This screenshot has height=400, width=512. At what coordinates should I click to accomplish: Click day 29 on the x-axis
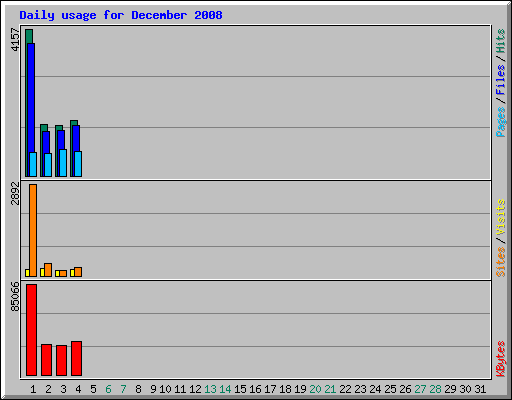pos(450,389)
